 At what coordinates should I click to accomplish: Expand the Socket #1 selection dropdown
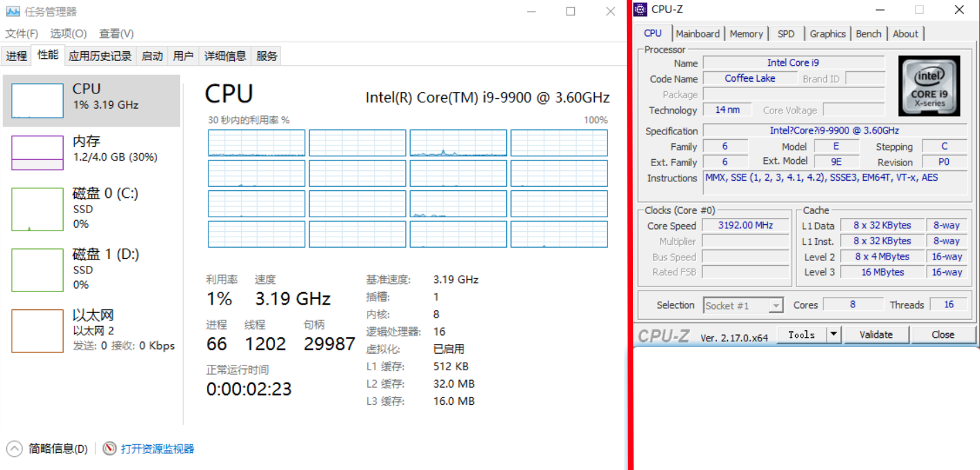[x=776, y=305]
